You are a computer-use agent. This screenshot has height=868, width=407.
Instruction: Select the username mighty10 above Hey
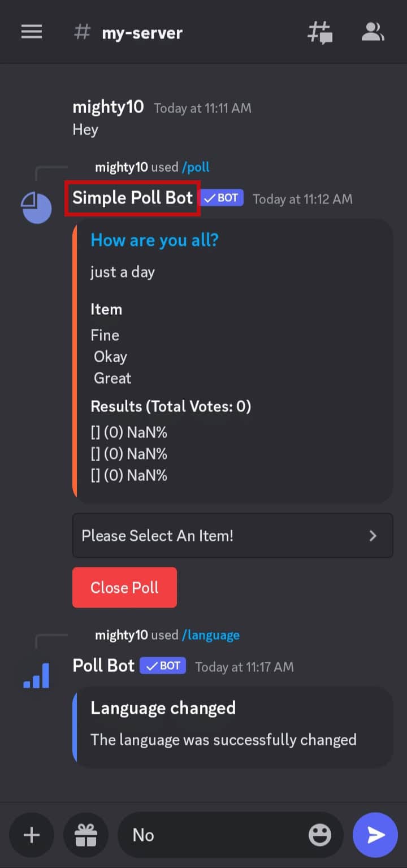coord(108,107)
